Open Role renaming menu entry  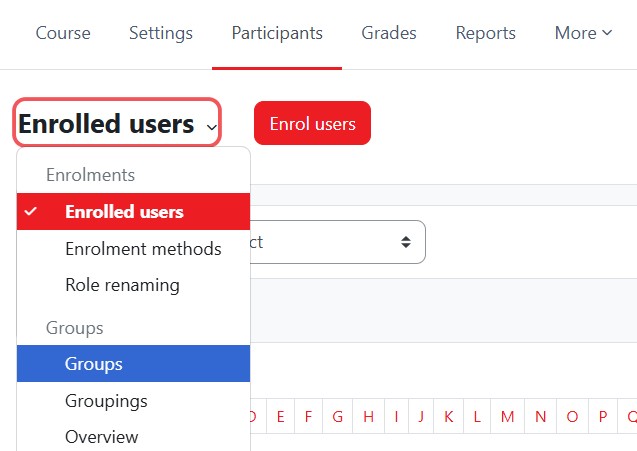(x=122, y=285)
